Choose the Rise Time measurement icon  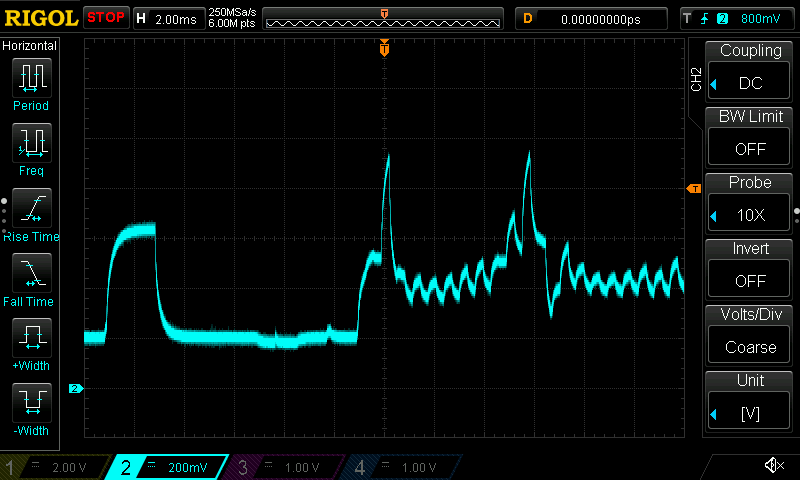tap(31, 209)
